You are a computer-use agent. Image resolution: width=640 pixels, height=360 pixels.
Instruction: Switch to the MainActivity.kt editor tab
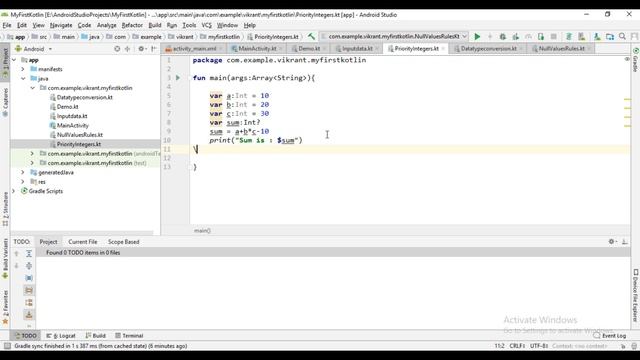point(257,49)
